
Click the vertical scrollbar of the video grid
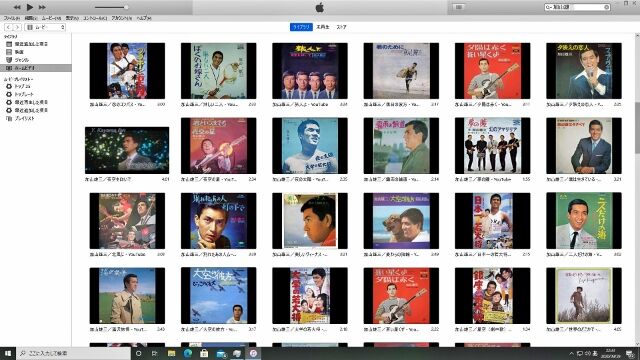[637, 127]
